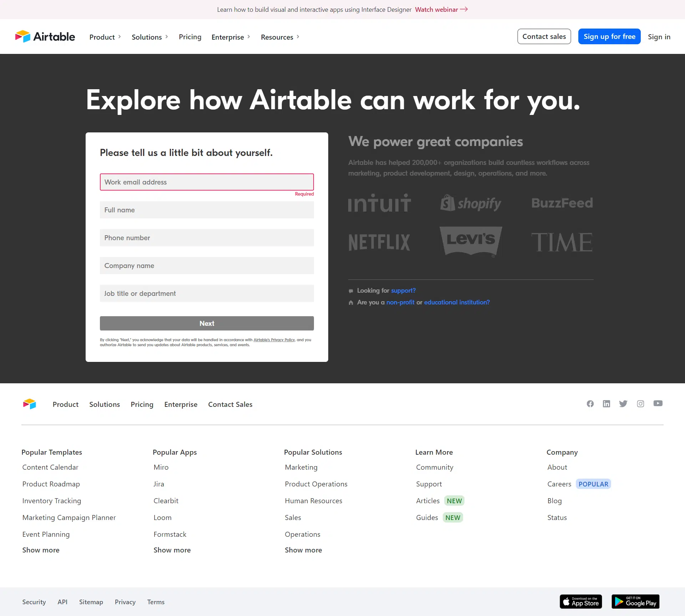The width and height of the screenshot is (685, 616).
Task: Open the Status link under Company
Action: 557,517
